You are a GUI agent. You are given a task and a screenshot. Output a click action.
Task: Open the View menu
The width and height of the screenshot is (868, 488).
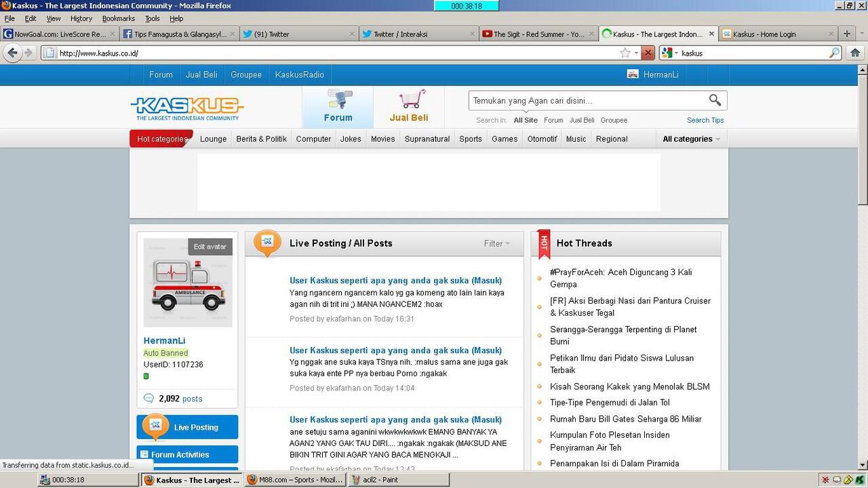tap(54, 18)
